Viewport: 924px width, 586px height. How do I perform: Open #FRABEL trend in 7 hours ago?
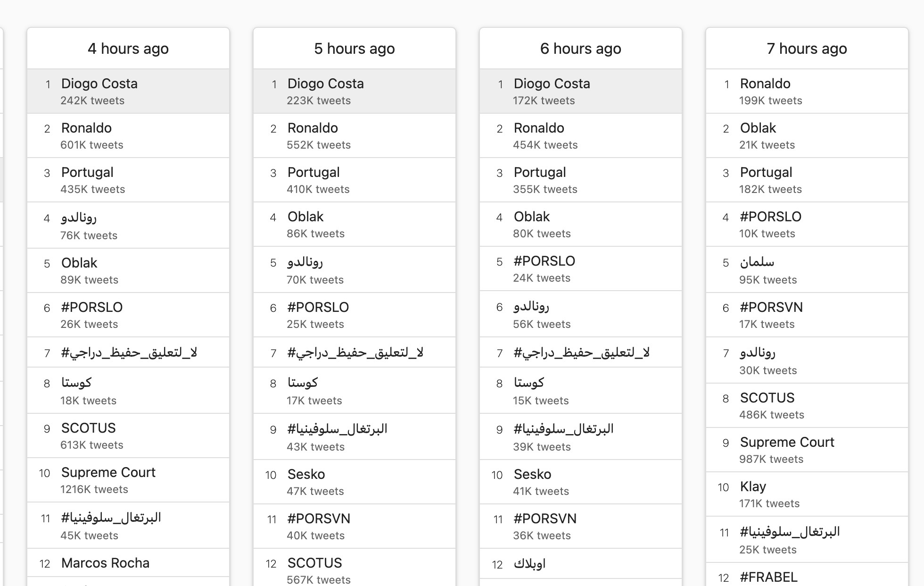pos(807,575)
